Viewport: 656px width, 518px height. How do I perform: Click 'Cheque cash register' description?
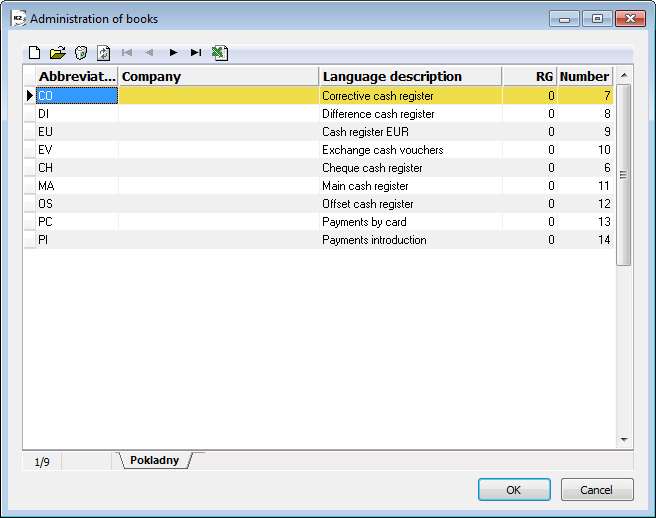pyautogui.click(x=372, y=168)
